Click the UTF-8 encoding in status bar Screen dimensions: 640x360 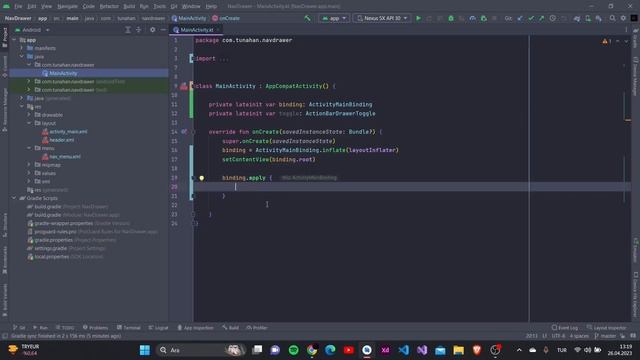558,336
